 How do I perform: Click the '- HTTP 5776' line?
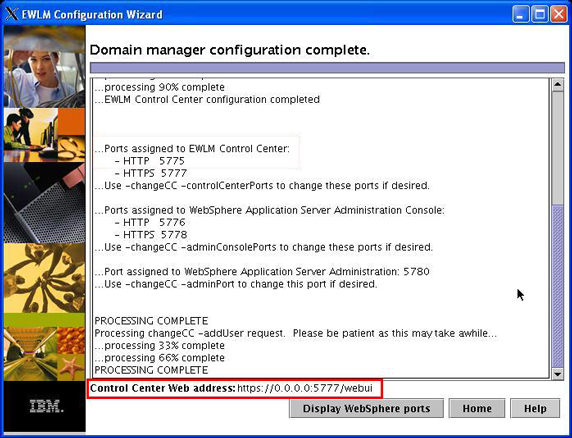(x=150, y=222)
